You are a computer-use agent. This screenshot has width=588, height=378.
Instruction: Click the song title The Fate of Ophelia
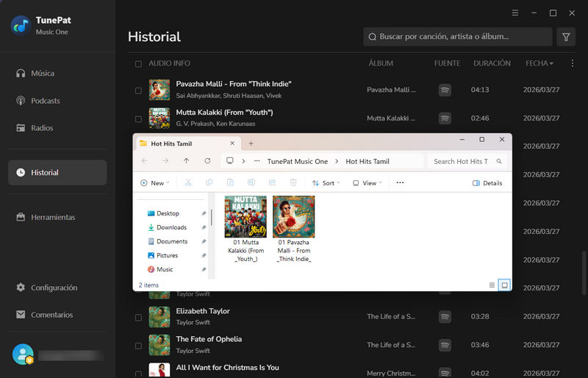(x=209, y=339)
